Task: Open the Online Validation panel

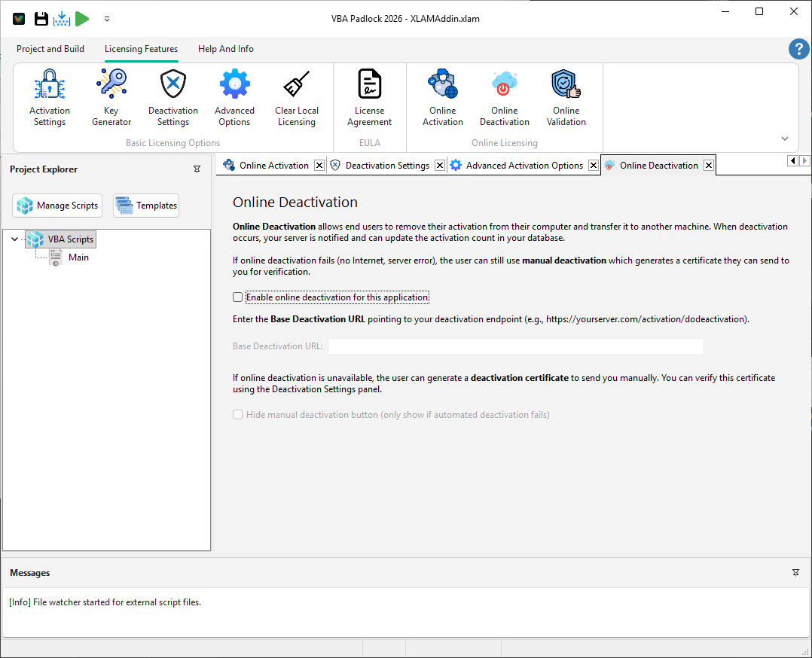Action: click(x=566, y=96)
